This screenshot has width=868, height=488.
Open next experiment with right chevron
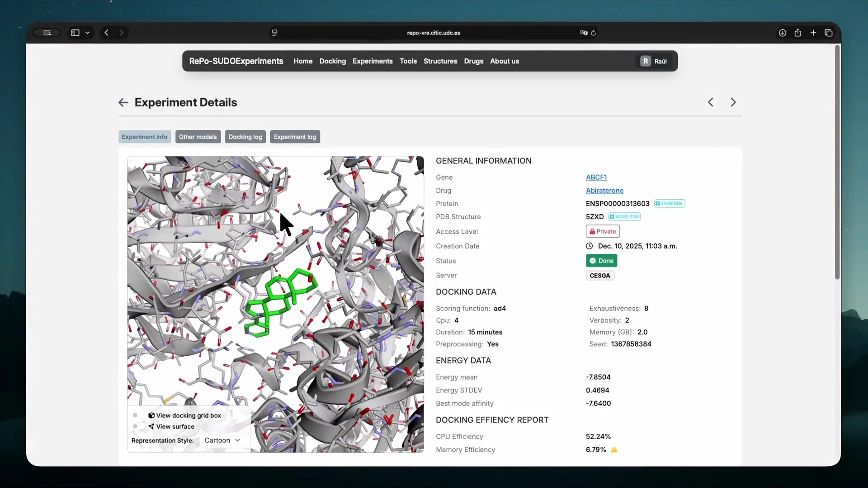coord(733,103)
